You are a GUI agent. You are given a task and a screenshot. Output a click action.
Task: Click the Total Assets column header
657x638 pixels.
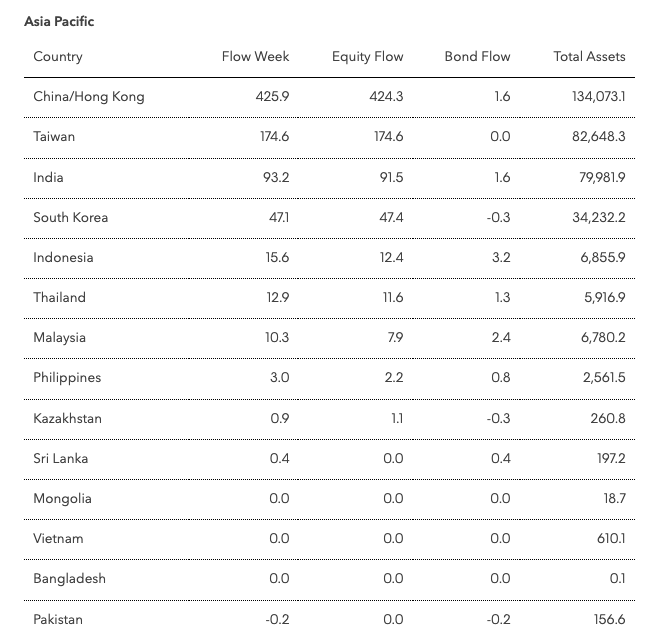[589, 57]
